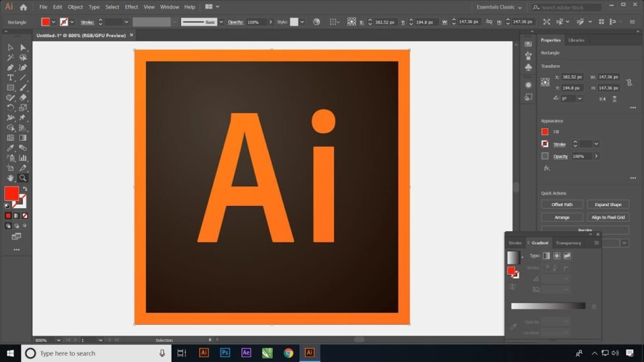Select the Direct Selection tool
This screenshot has height=362, width=644.
click(23, 48)
